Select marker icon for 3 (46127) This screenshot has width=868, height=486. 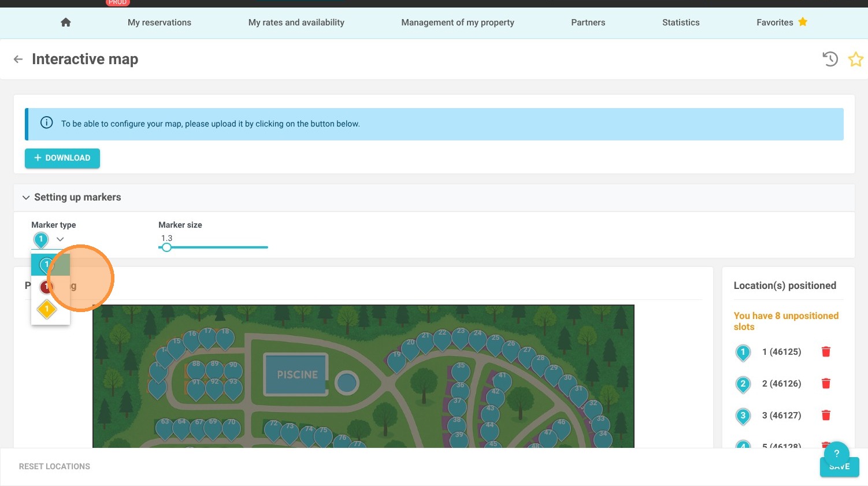click(743, 416)
